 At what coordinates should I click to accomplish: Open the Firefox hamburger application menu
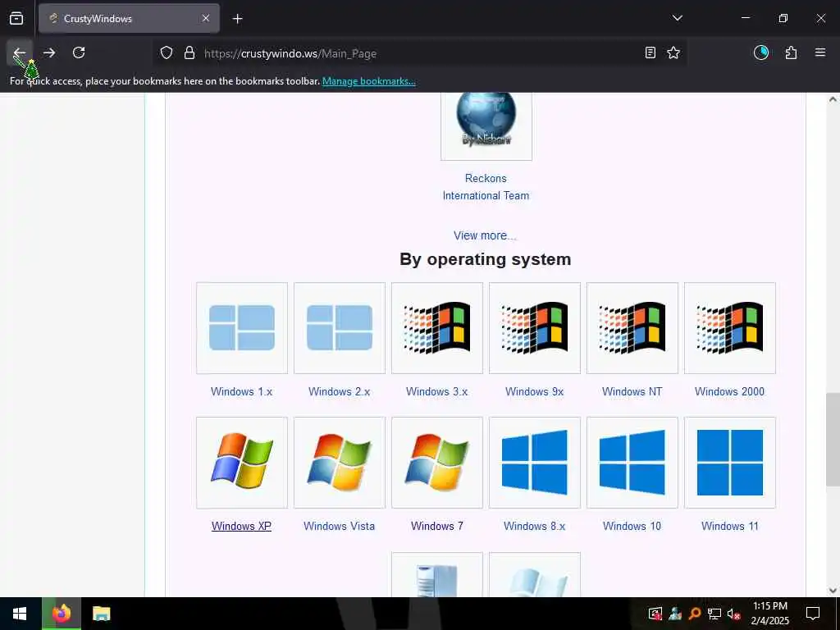click(820, 52)
